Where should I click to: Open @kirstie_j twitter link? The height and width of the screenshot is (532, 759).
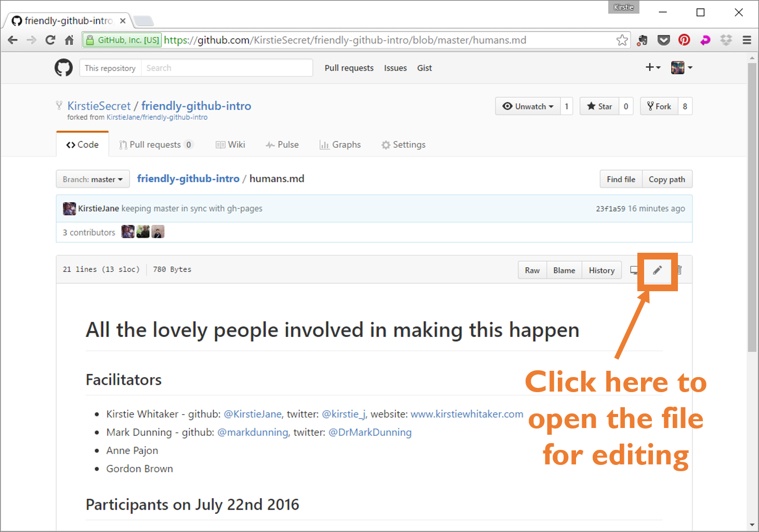[x=344, y=414]
